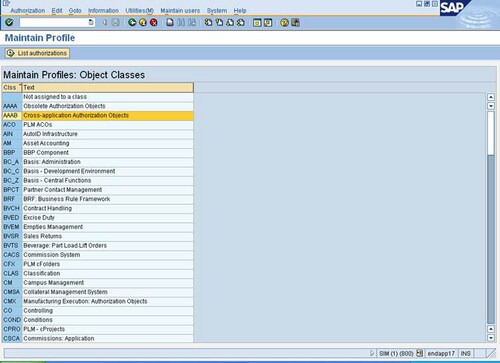Open the Utilities(M) menu
Viewport: 500px width, 363px height.
click(140, 11)
